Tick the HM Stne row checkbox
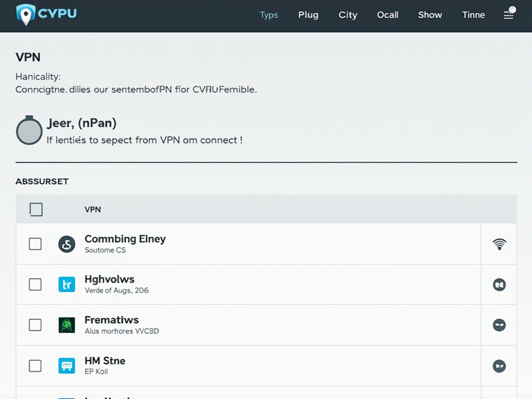The width and height of the screenshot is (532, 399). tap(35, 366)
